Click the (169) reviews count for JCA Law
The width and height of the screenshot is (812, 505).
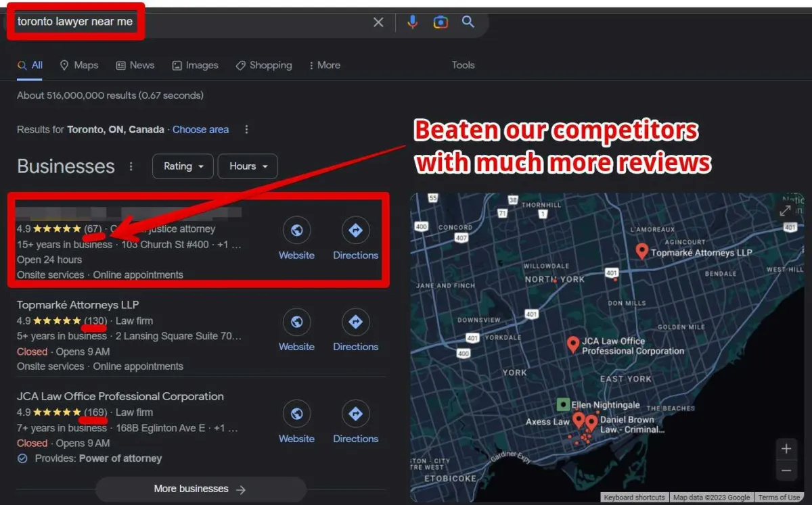click(x=95, y=412)
